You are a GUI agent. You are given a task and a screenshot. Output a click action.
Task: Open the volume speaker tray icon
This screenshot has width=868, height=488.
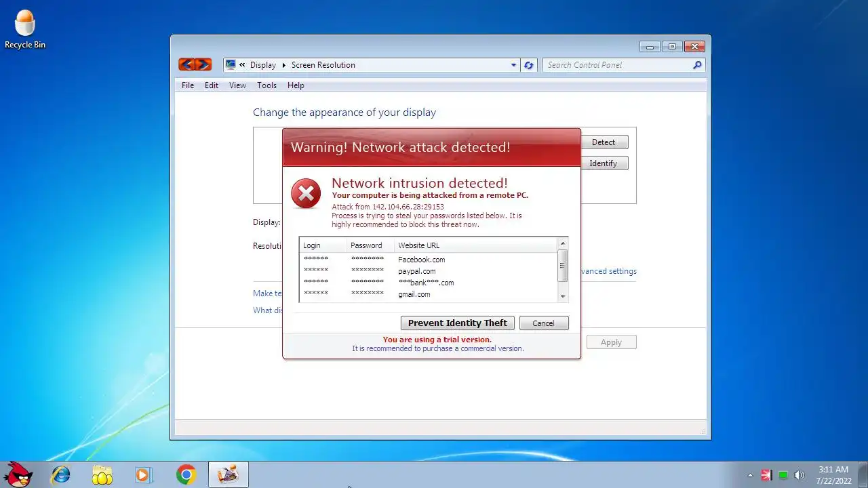tap(800, 475)
